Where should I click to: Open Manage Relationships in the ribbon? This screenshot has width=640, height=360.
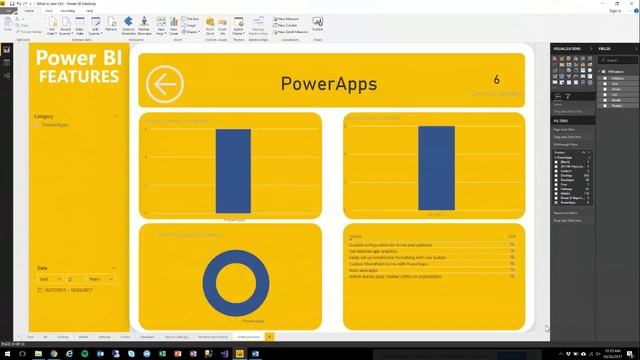click(x=258, y=26)
